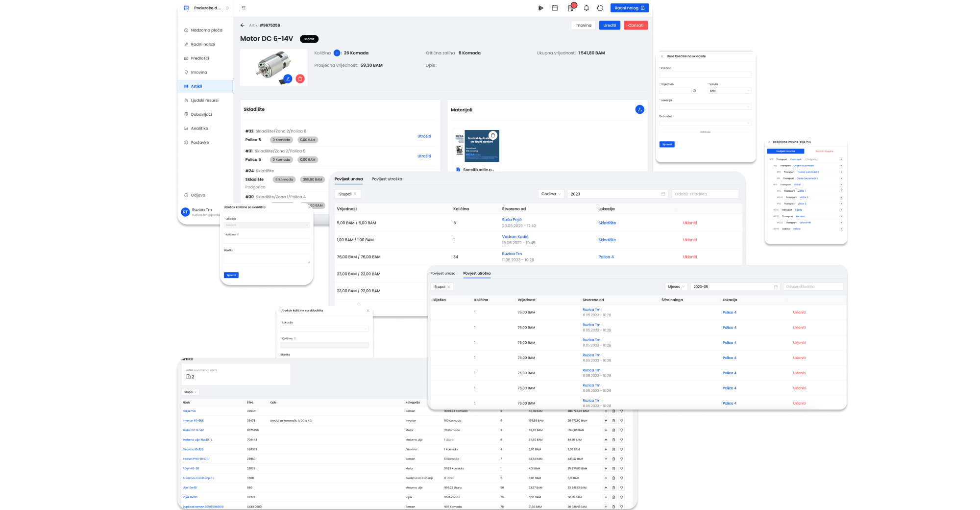Click the blue plus icon beside Količina

tap(337, 53)
